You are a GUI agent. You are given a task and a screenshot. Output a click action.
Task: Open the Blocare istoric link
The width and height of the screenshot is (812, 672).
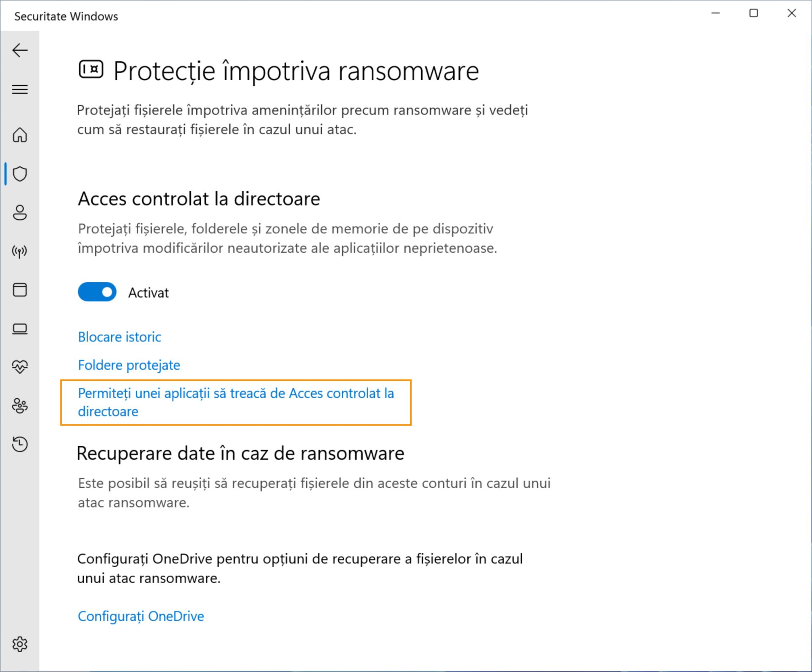[119, 337]
